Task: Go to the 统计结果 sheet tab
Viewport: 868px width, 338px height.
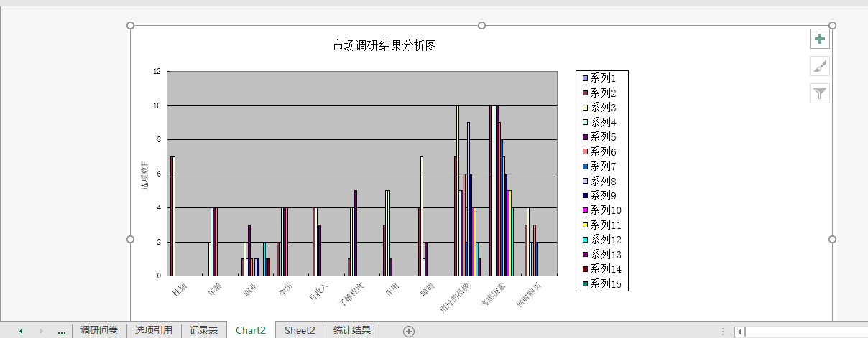Action: pos(352,331)
